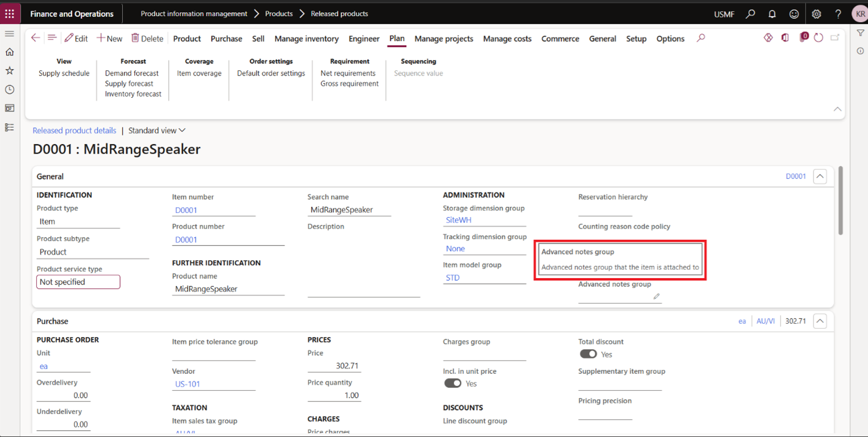The width and height of the screenshot is (868, 437).
Task: Click the Overdelivery field
Action: (63, 396)
